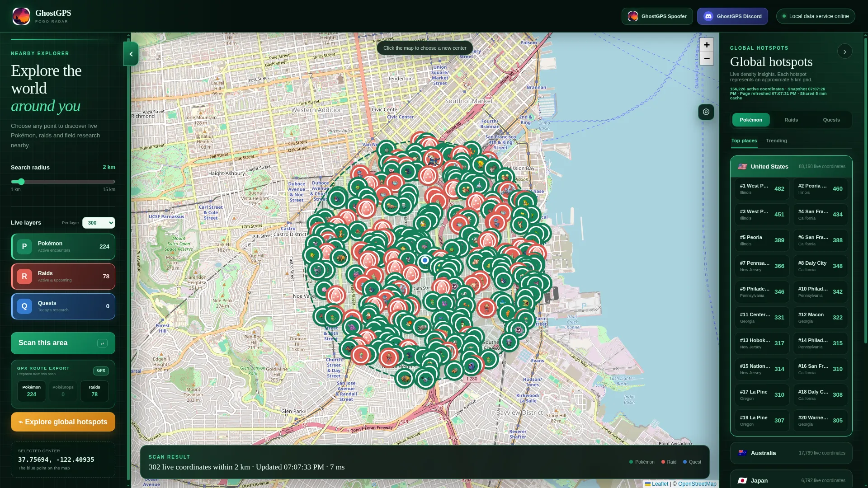Open hotspot #13 Hobok… 317
This screenshot has height=488, width=868.
point(762,343)
